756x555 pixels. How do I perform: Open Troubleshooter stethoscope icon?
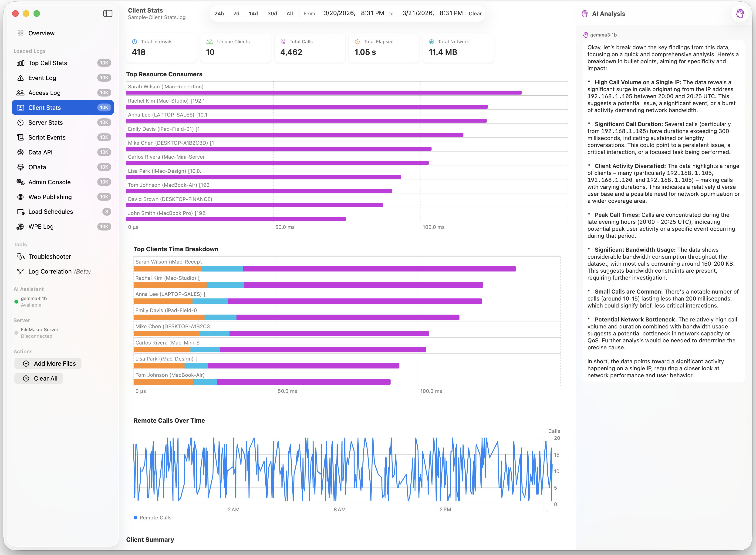click(x=20, y=257)
